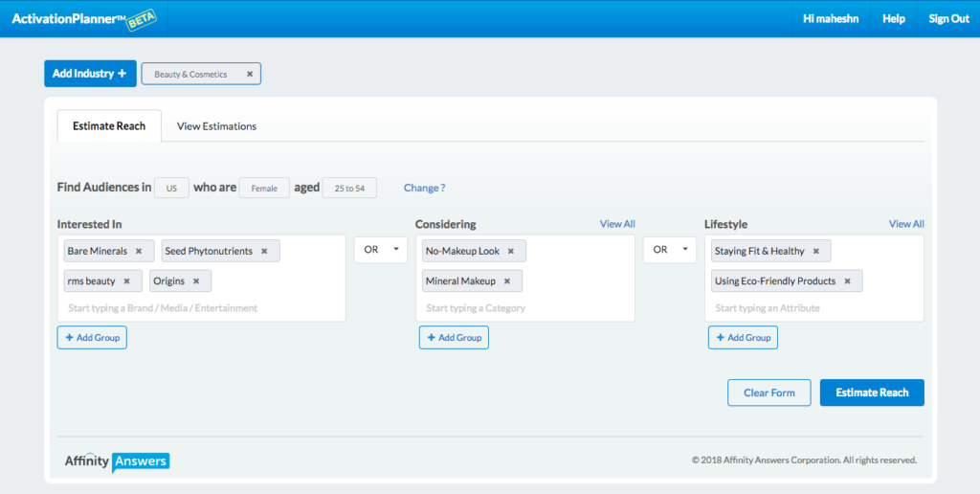The height and width of the screenshot is (494, 980).
Task: Focus the Start typing a Category input
Action: (476, 308)
